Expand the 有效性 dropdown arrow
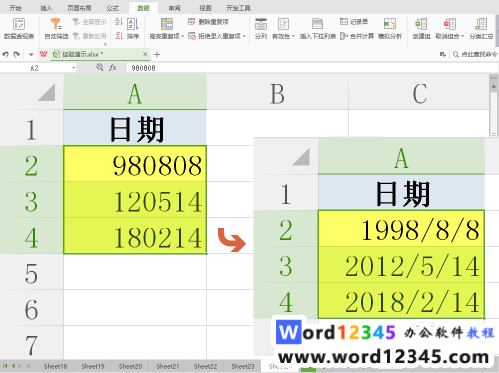499x373 pixels. 293,36
